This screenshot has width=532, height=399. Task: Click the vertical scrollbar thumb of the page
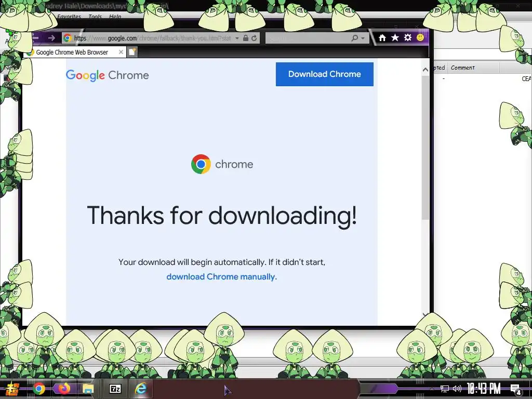(425, 148)
